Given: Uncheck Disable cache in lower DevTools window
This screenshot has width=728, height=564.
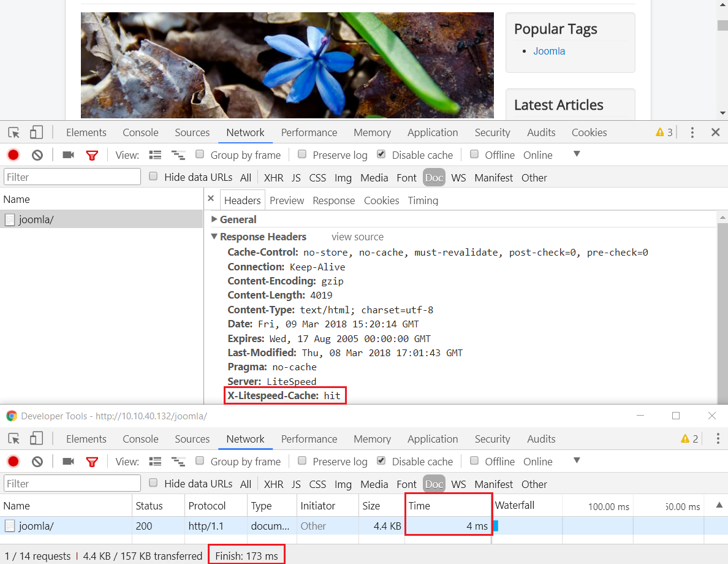Looking at the screenshot, I should (381, 460).
